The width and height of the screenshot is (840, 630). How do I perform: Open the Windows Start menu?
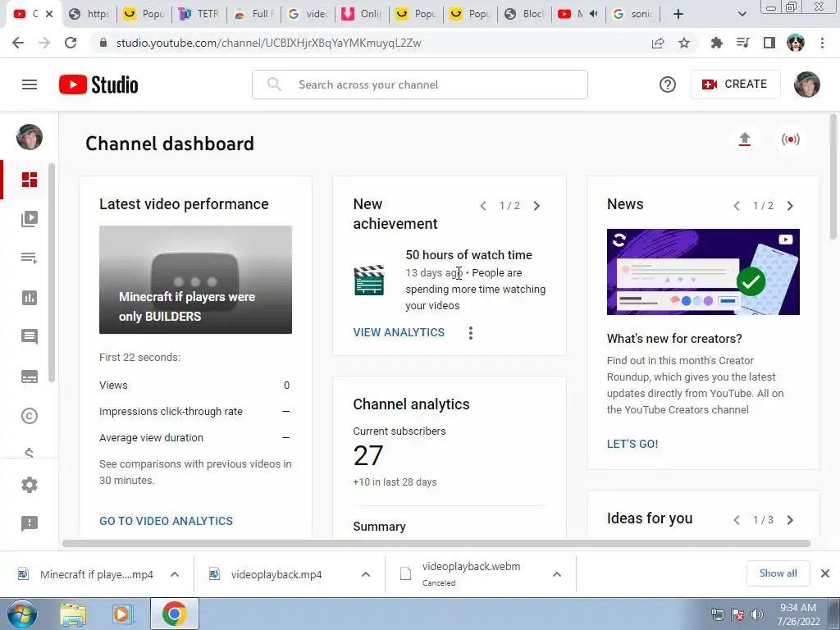[x=22, y=614]
